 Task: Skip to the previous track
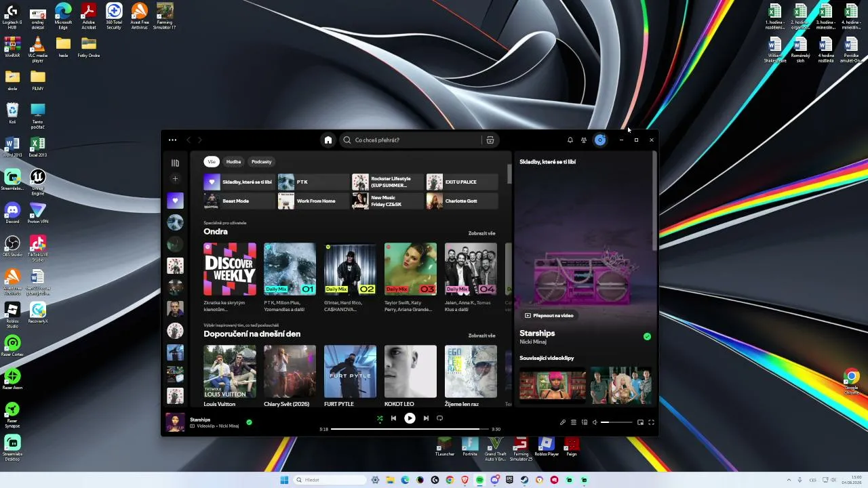tap(393, 419)
